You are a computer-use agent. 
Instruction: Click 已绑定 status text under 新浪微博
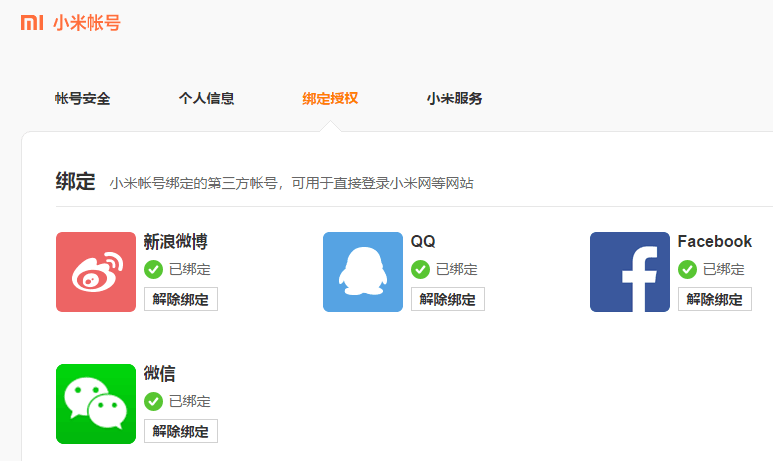pos(190,269)
